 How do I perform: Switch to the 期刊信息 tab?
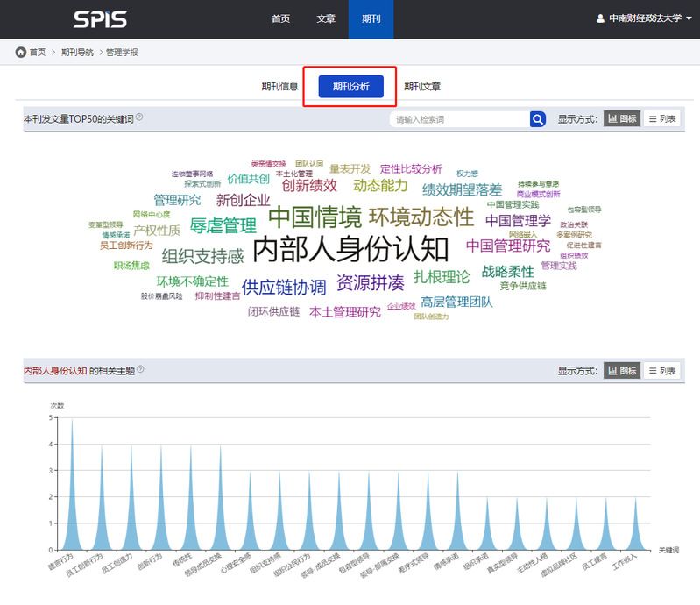279,87
